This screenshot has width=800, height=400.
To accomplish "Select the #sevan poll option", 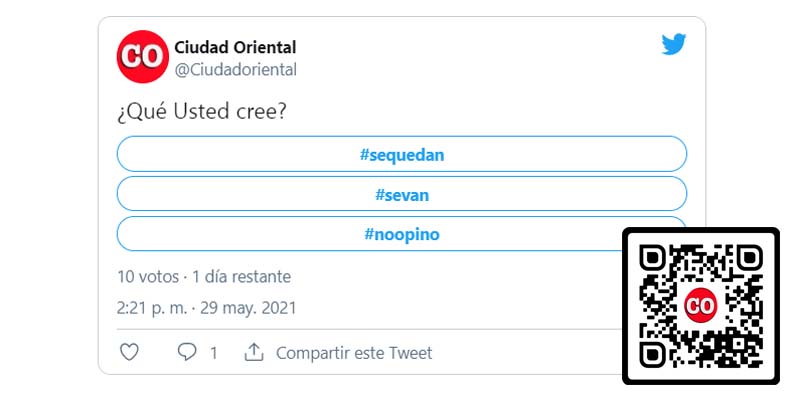I will click(402, 194).
